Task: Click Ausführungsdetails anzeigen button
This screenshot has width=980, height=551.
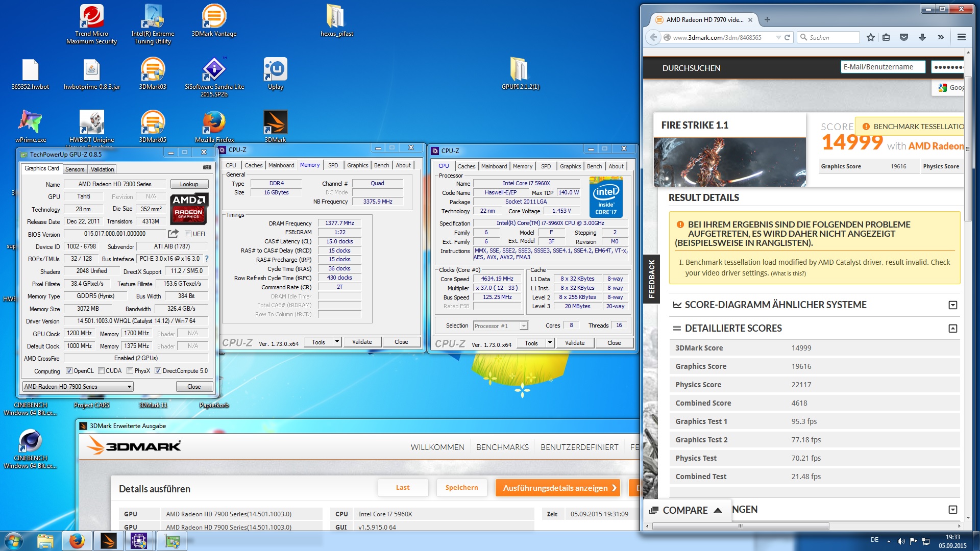Action: [558, 488]
